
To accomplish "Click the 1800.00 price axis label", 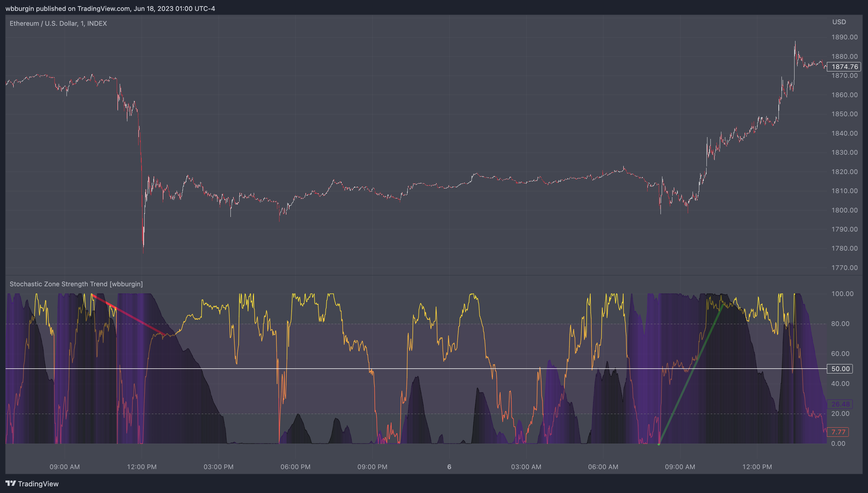I will click(844, 210).
